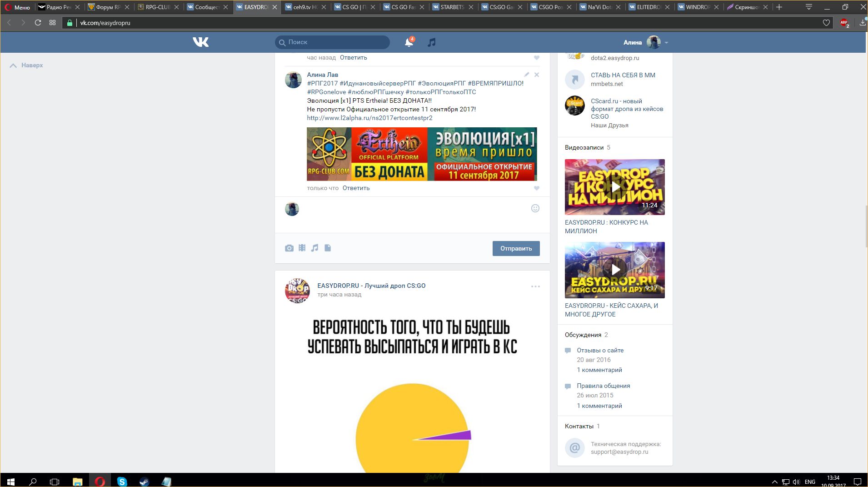Switch to RPG-CLUB tab
Image resolution: width=868 pixels, height=487 pixels.
[158, 7]
